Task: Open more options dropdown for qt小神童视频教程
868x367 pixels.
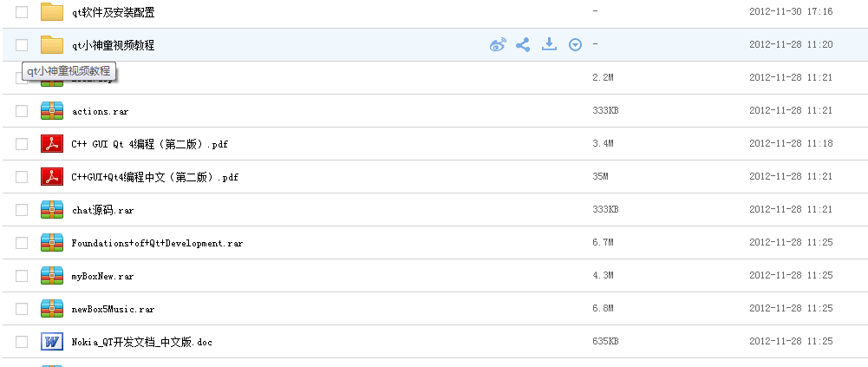Action: [575, 45]
